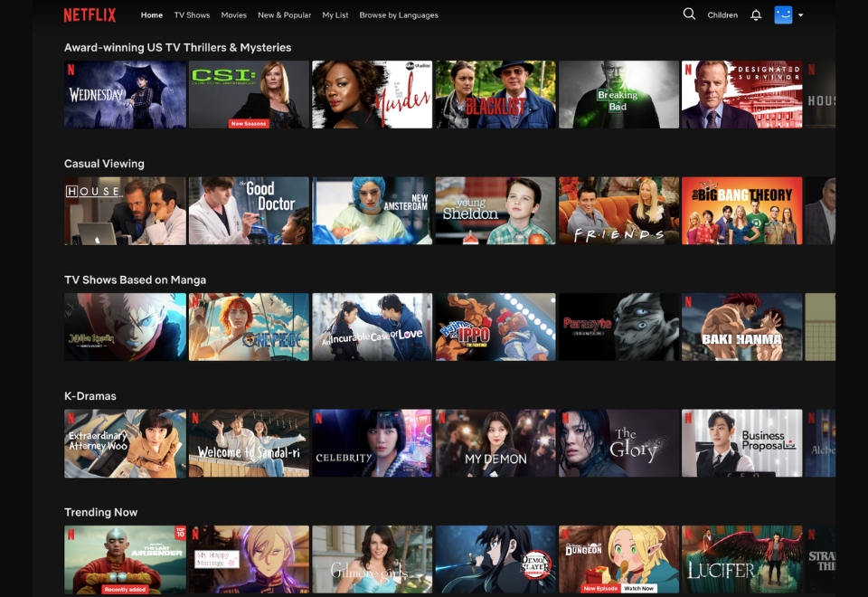The height and width of the screenshot is (597, 868).
Task: Open the notifications bell
Action: pos(756,15)
